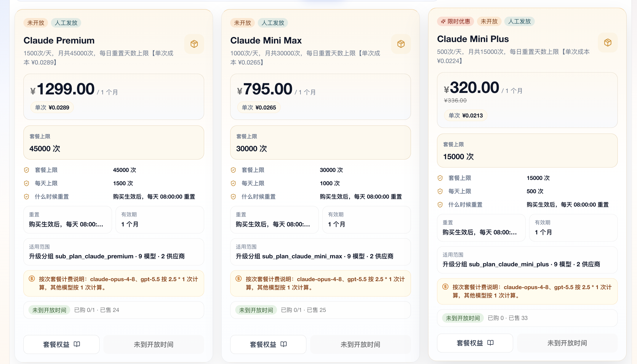The width and height of the screenshot is (637, 364).
Task: Click the 单次 ¥0.0289 pill
Action: pyautogui.click(x=52, y=107)
